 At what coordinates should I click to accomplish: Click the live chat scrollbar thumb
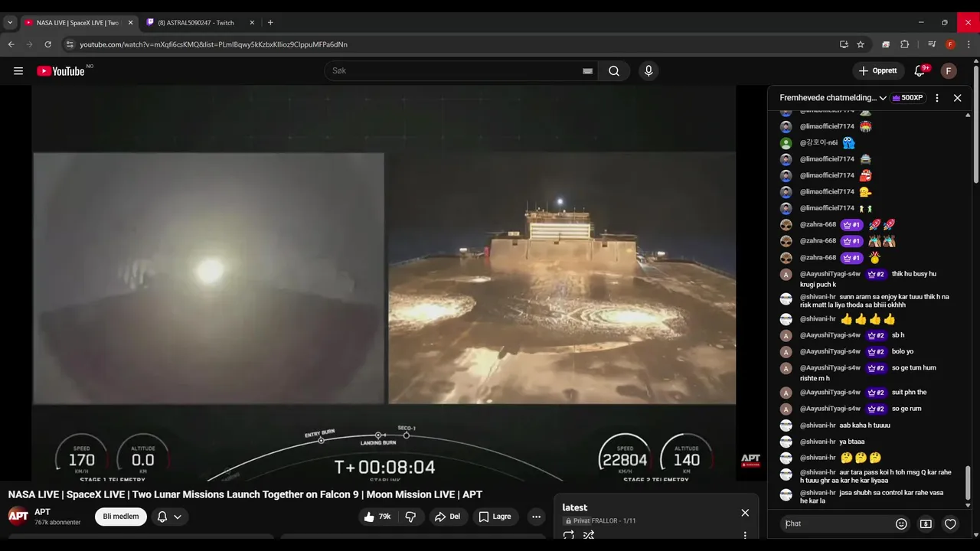968,481
